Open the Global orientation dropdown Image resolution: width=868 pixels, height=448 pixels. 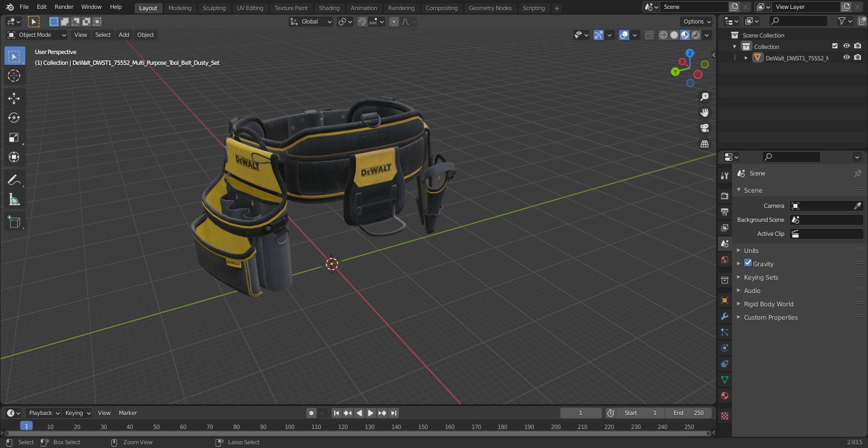(x=311, y=22)
